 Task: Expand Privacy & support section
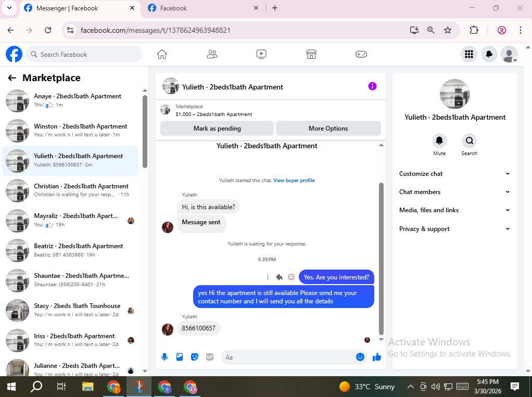[x=454, y=229]
